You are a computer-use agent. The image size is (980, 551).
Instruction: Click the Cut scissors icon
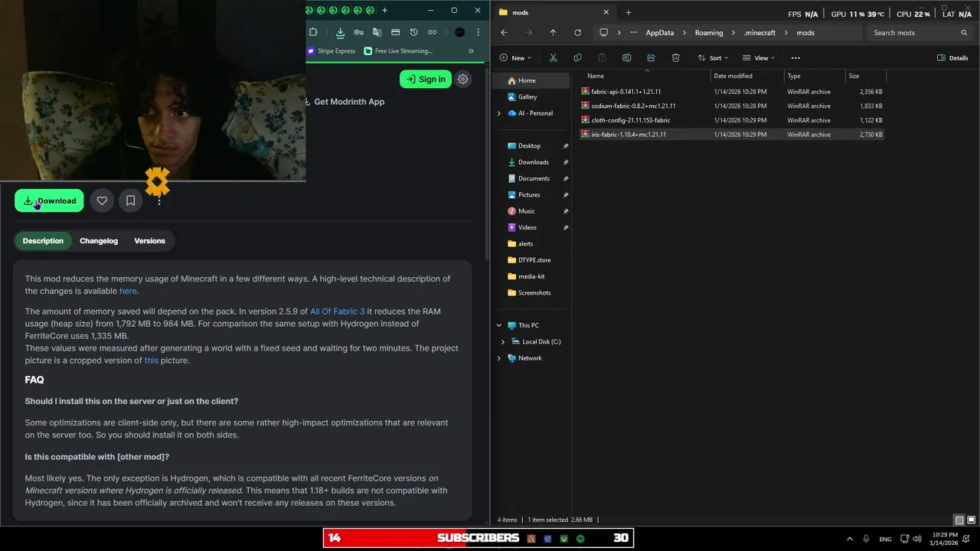point(553,58)
